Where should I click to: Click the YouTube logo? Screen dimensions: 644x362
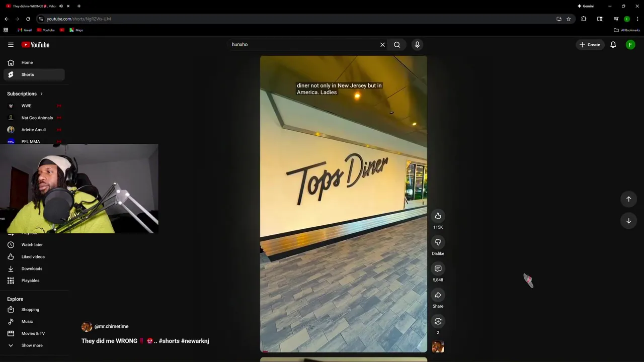click(x=35, y=45)
